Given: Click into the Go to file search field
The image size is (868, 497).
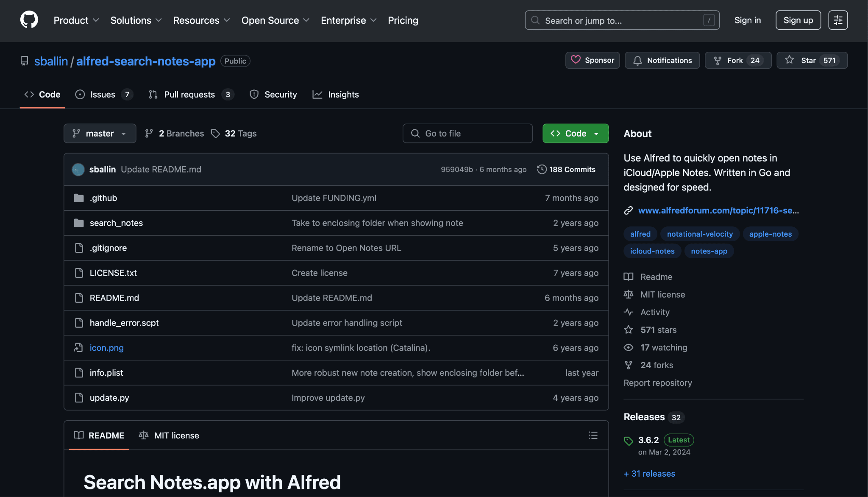Looking at the screenshot, I should pos(467,133).
